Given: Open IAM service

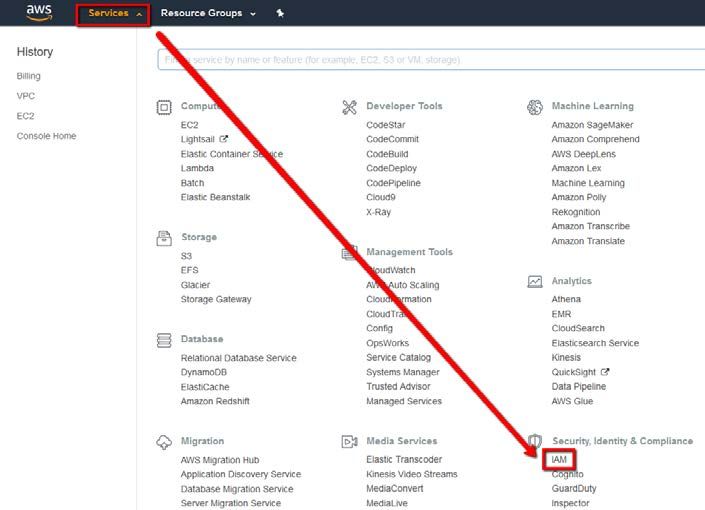Looking at the screenshot, I should [559, 460].
